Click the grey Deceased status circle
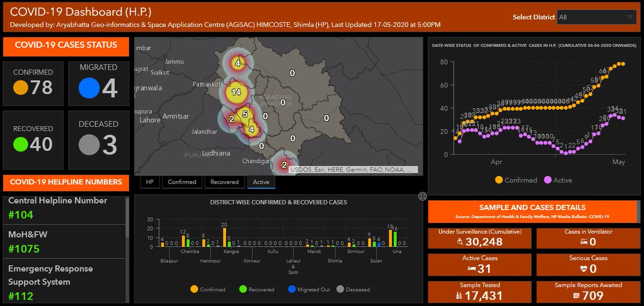Image resolution: width=644 pixels, height=306 pixels. coord(89,145)
